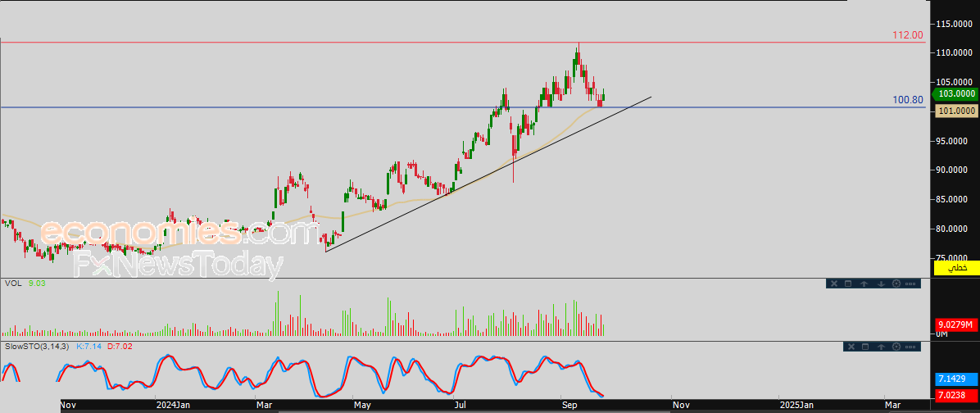Image resolution: width=980 pixels, height=413 pixels.
Task: Click the VOL indicator label
Action: (12, 283)
